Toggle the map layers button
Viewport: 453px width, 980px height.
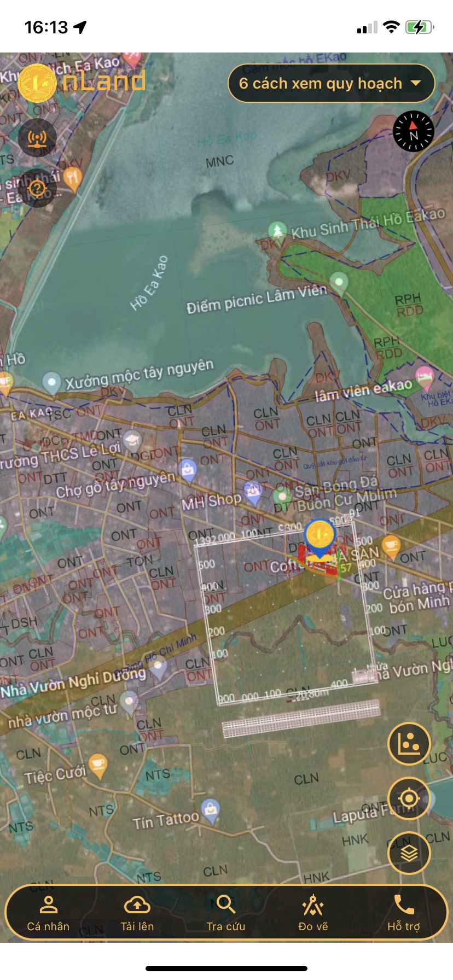click(x=409, y=853)
